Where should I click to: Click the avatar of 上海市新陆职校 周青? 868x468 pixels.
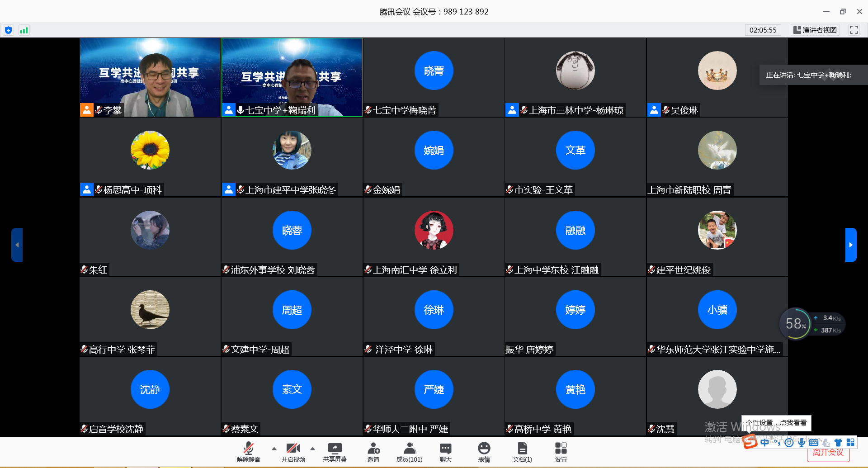(x=717, y=150)
